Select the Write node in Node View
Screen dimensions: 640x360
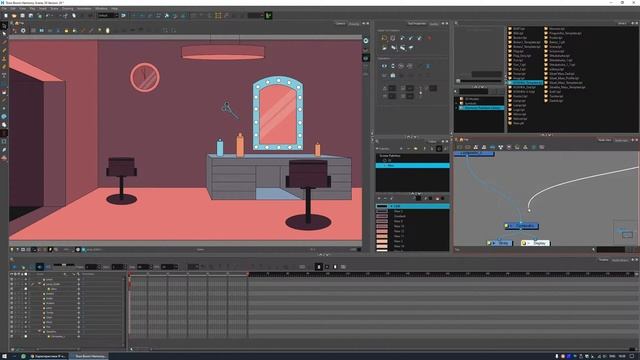pos(500,243)
